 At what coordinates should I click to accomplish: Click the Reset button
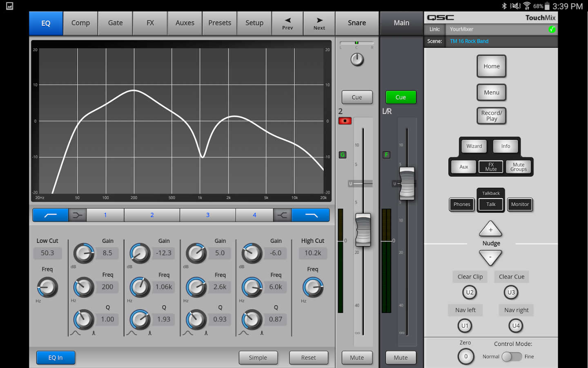pos(308,357)
